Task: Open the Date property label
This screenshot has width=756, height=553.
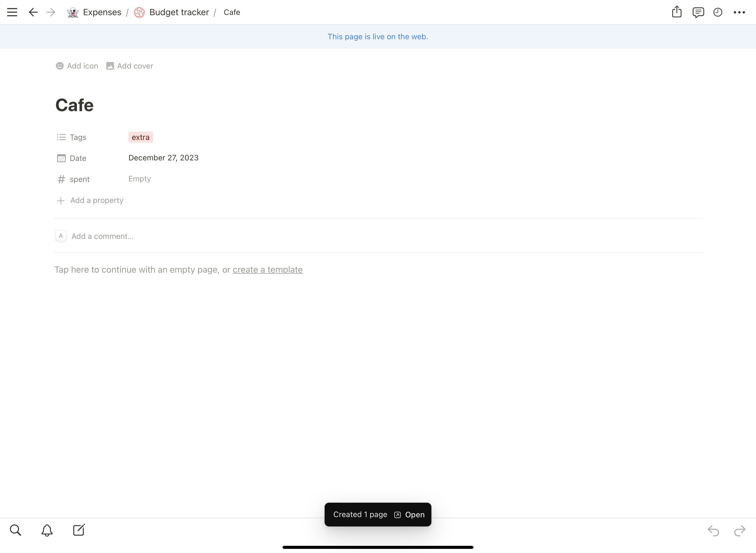Action: 78,158
